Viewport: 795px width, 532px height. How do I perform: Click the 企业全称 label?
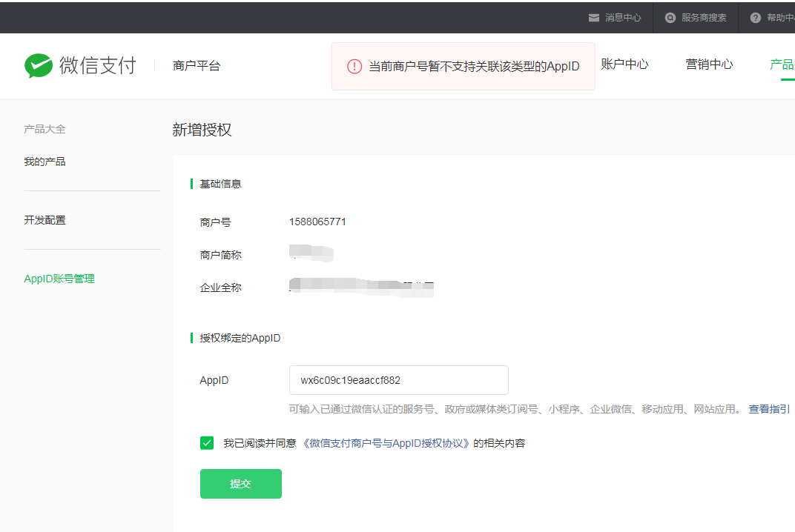point(220,287)
